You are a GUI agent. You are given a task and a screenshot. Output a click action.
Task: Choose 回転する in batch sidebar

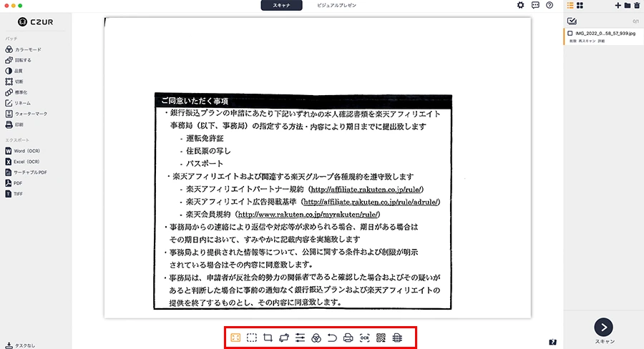19,60
